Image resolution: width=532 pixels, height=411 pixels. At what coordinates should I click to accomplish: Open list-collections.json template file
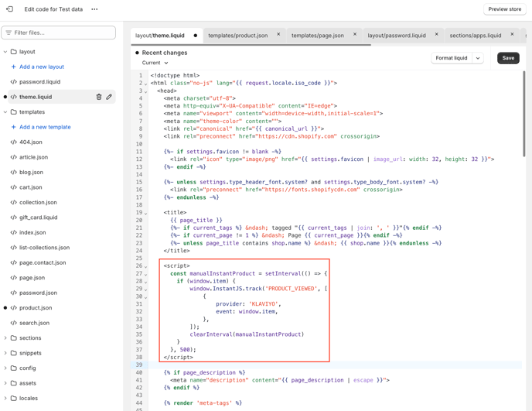[x=44, y=247]
